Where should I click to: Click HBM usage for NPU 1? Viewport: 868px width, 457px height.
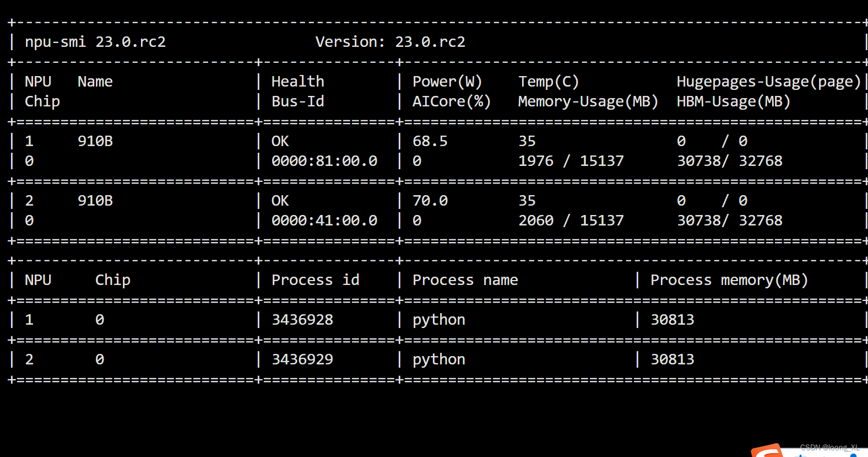[x=730, y=161]
